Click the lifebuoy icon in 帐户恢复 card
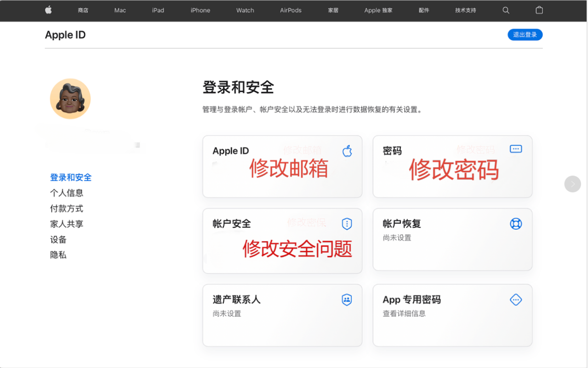The image size is (588, 368). coord(516,224)
